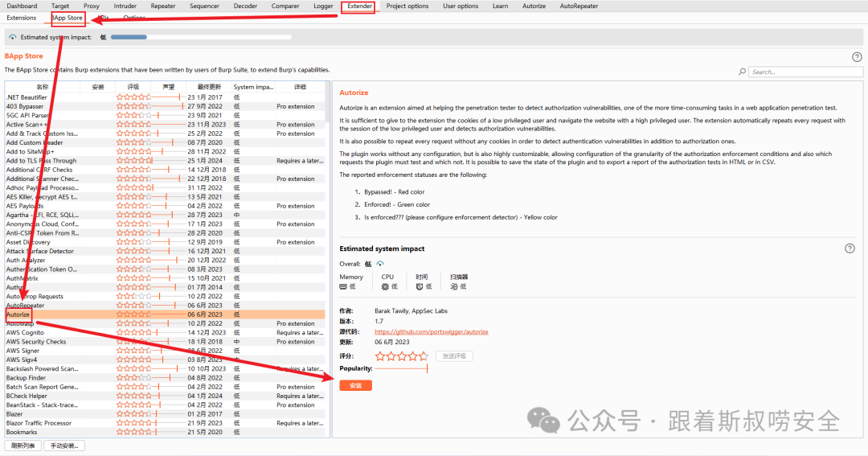Sort list by 安装 column header
The height and width of the screenshot is (456, 868).
[x=98, y=87]
